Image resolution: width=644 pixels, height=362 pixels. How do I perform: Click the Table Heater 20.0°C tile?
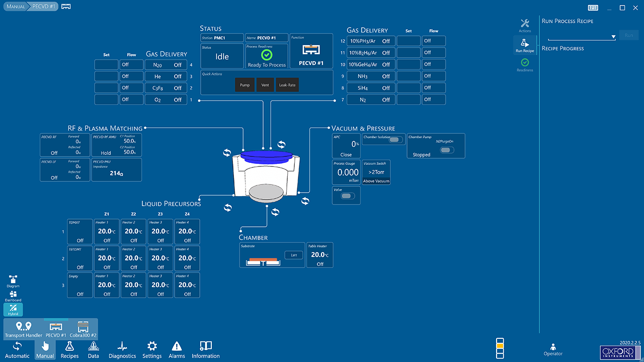point(320,255)
